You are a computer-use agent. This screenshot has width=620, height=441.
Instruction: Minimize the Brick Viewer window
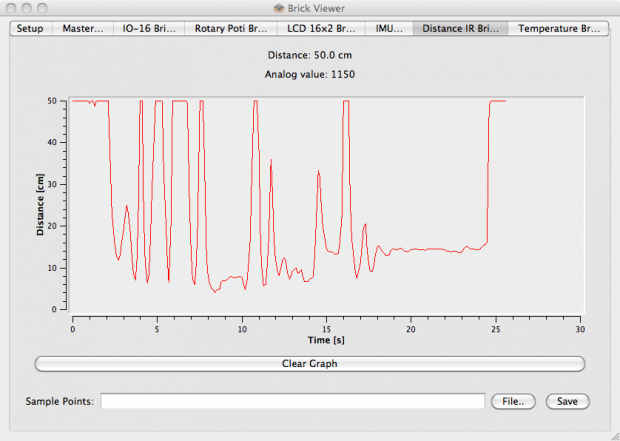point(29,8)
